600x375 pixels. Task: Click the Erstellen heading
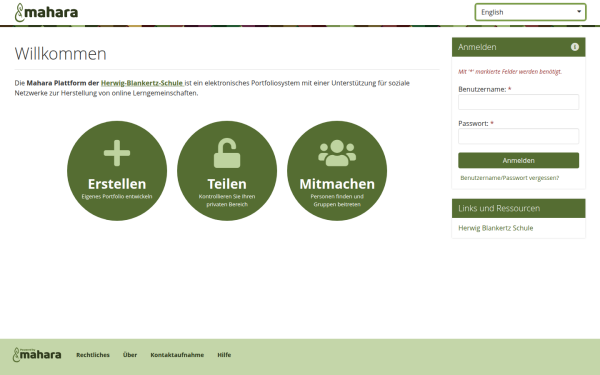tap(117, 184)
